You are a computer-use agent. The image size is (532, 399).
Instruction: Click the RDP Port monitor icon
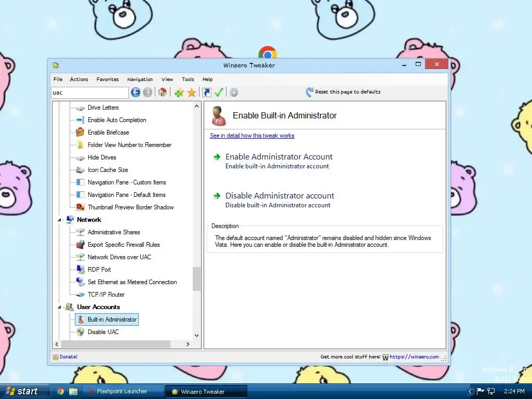pyautogui.click(x=81, y=270)
